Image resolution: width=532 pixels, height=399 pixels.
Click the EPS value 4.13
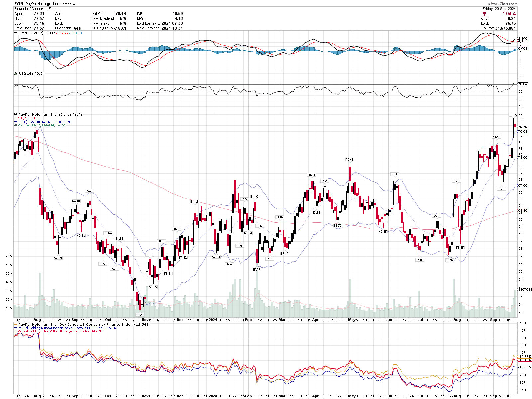179,19
